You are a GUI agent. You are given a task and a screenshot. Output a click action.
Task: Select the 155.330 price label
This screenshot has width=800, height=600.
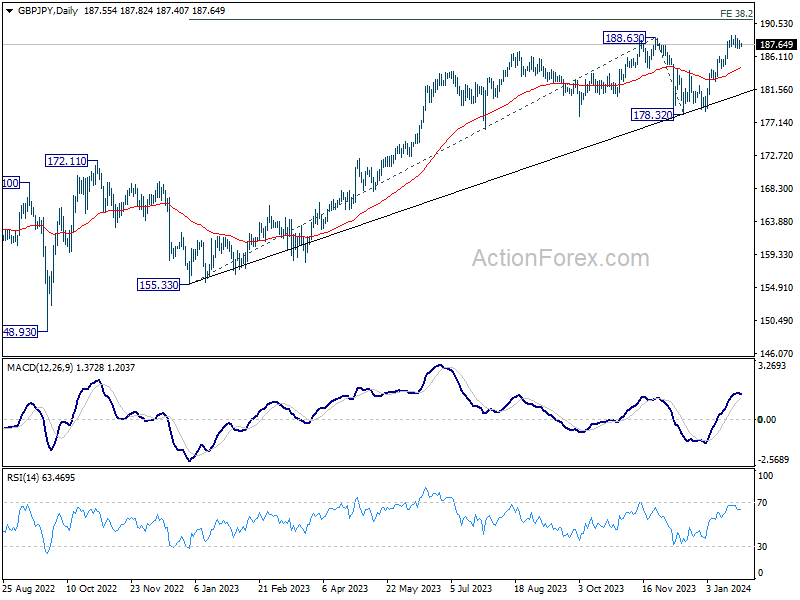point(159,285)
